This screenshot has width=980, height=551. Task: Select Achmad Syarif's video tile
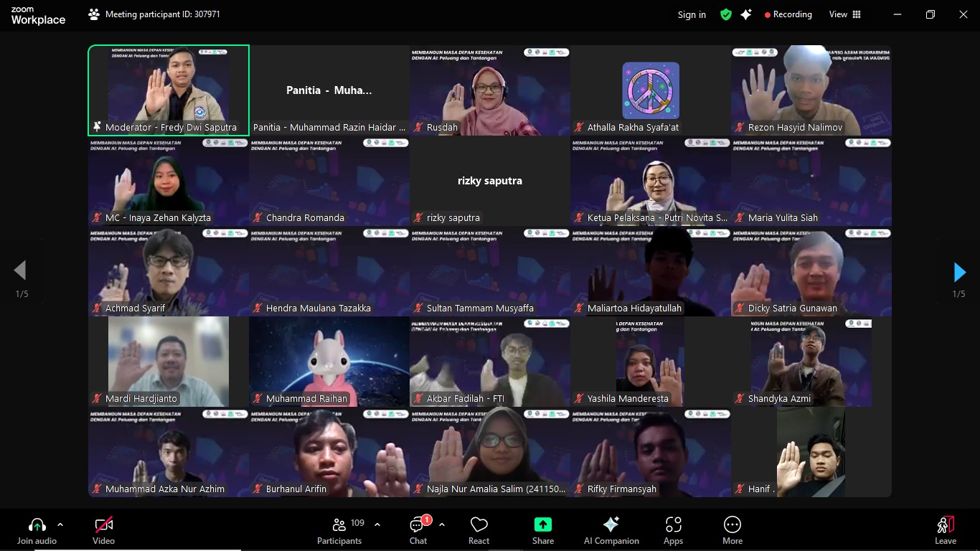pyautogui.click(x=169, y=272)
